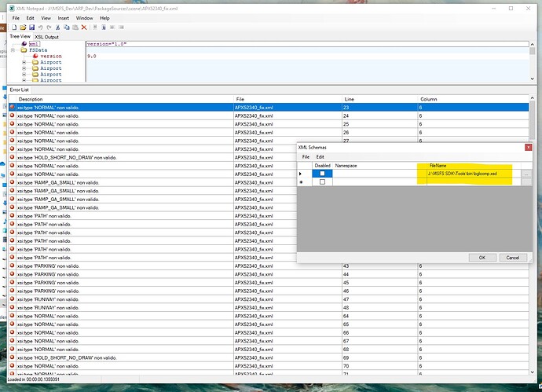
Task: Open the Edit menu in XML Schemas dialog
Action: click(320, 157)
